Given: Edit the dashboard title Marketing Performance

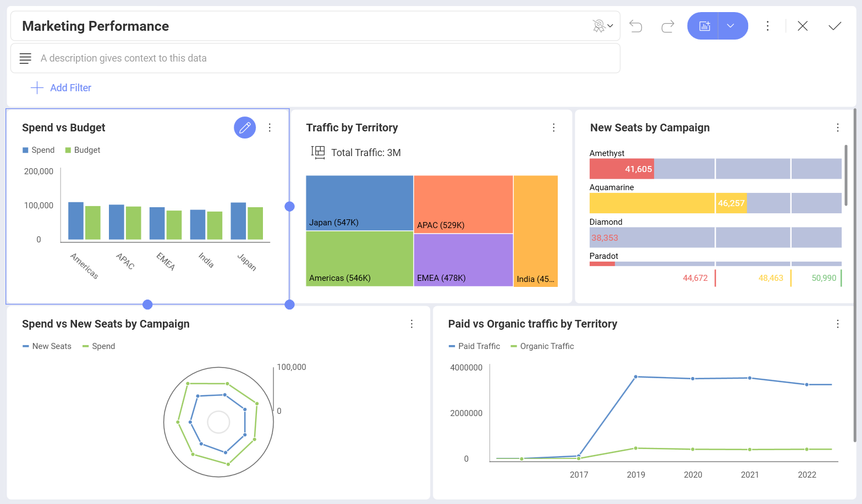Looking at the screenshot, I should click(x=95, y=26).
